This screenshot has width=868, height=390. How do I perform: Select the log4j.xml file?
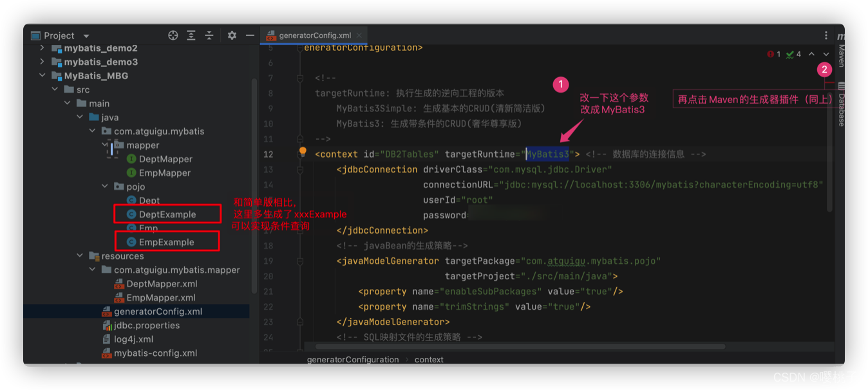[127, 339]
